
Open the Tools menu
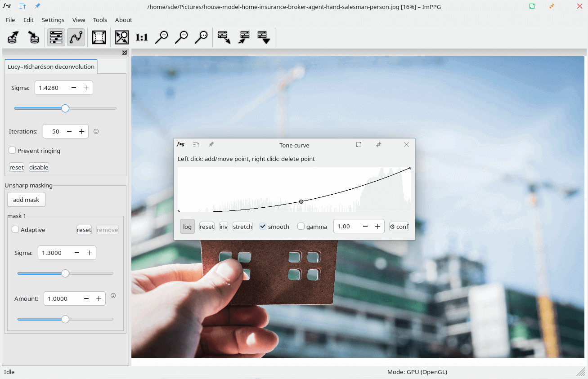(100, 20)
